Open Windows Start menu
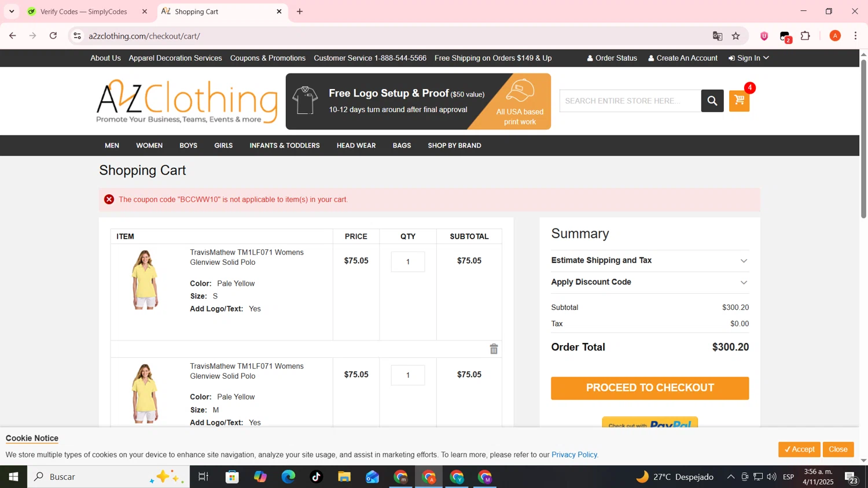The image size is (868, 488). tap(13, 477)
